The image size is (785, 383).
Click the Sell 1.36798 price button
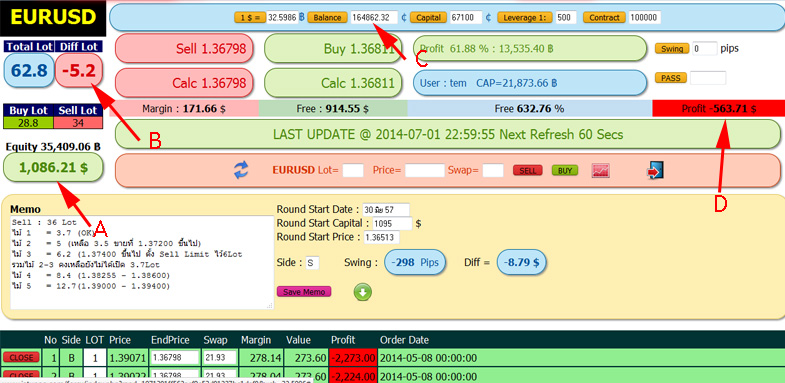click(184, 49)
